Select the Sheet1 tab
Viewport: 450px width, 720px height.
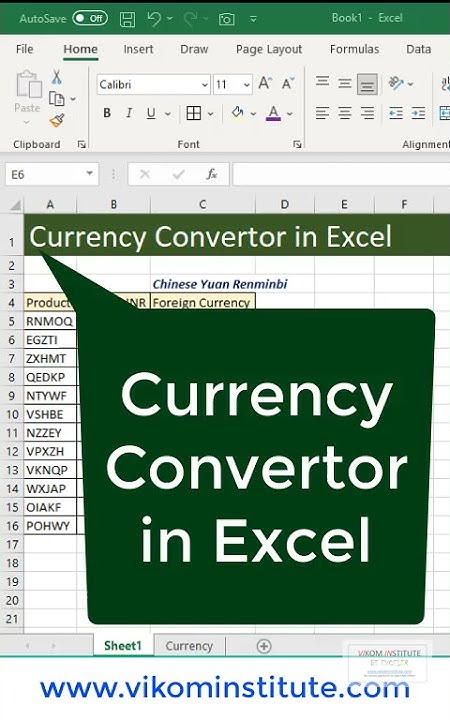(123, 646)
